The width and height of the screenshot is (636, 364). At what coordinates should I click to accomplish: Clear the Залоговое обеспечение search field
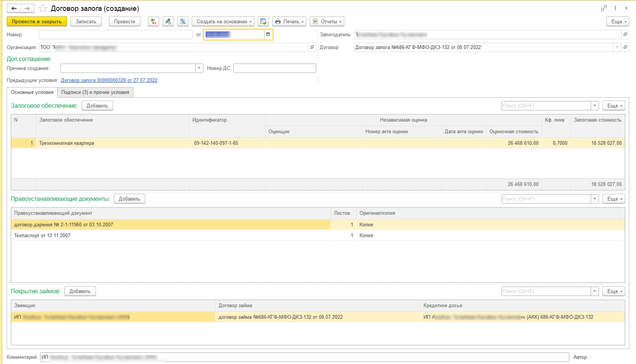pyautogui.click(x=594, y=105)
